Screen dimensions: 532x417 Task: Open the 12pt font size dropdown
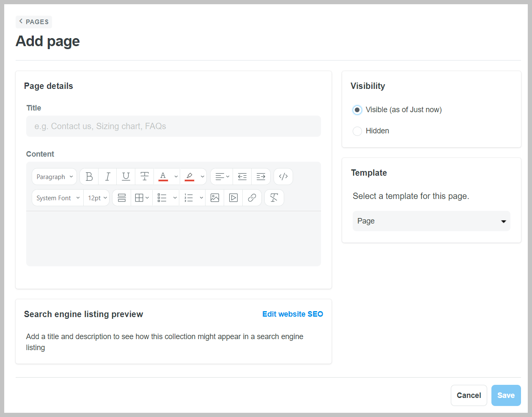pos(97,198)
